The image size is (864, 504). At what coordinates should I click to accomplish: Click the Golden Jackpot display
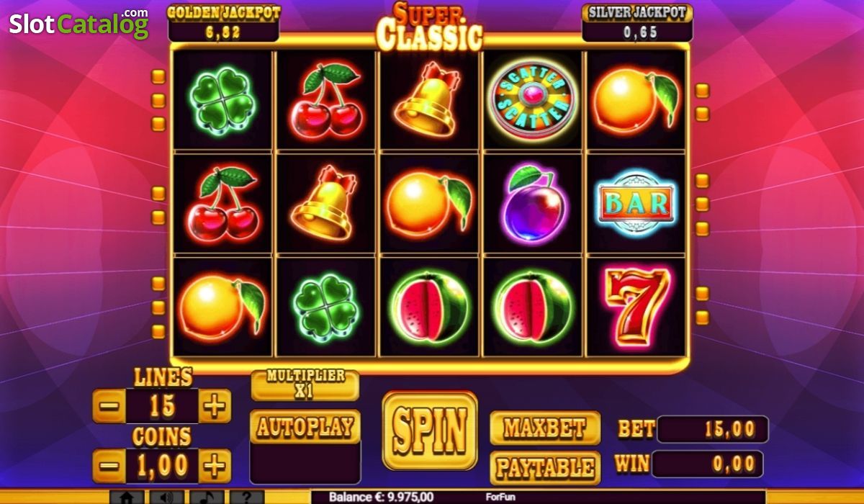click(223, 23)
